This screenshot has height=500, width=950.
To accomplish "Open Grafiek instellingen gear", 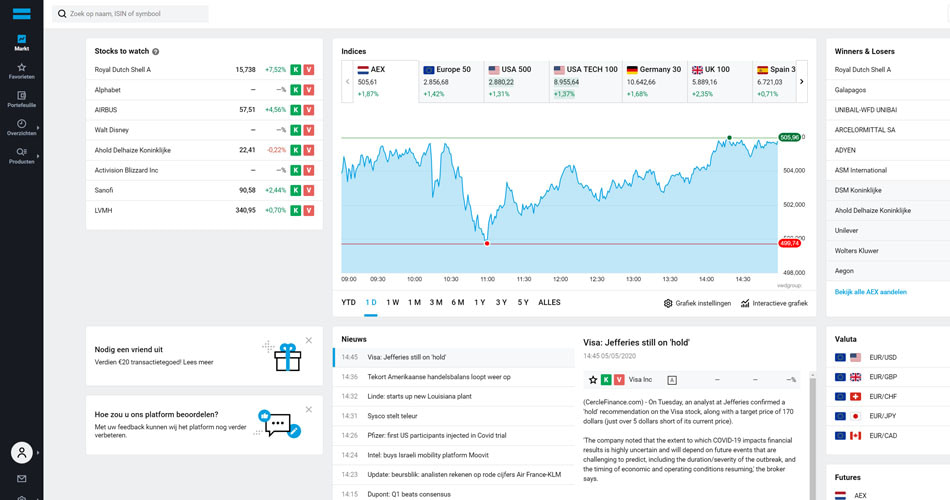I will (697, 303).
